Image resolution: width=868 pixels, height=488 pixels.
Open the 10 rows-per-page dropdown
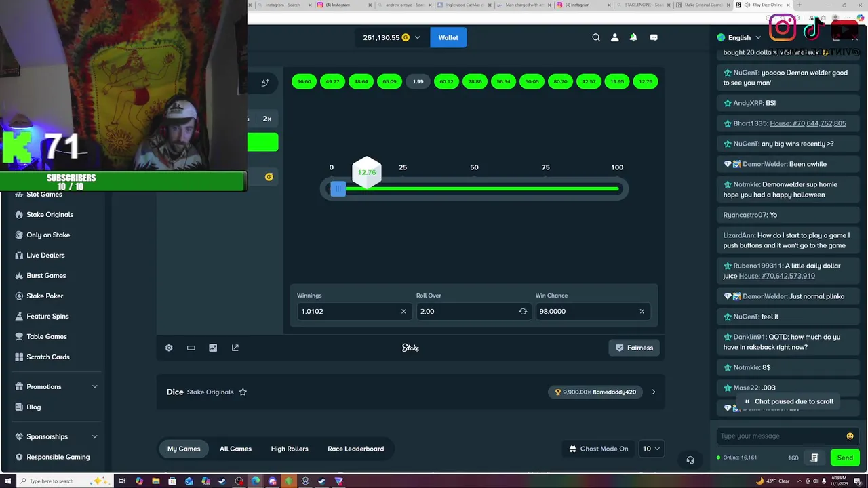(650, 449)
